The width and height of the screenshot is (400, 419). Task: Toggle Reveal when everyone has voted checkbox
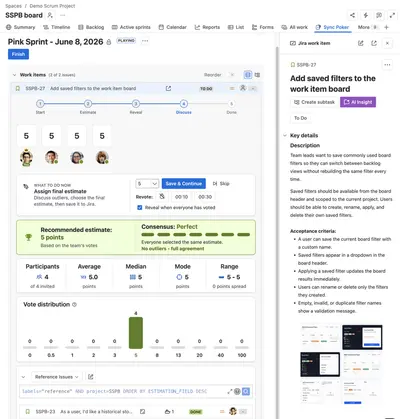[140, 207]
